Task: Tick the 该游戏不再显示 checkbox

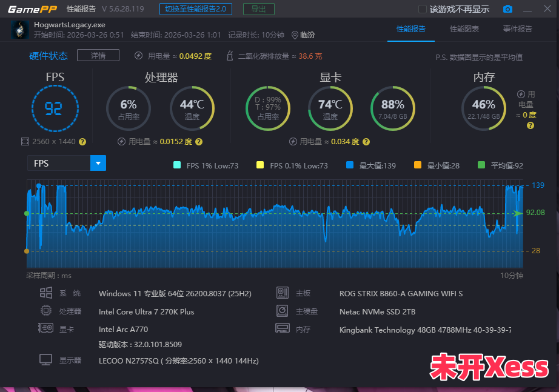Action: (x=423, y=9)
